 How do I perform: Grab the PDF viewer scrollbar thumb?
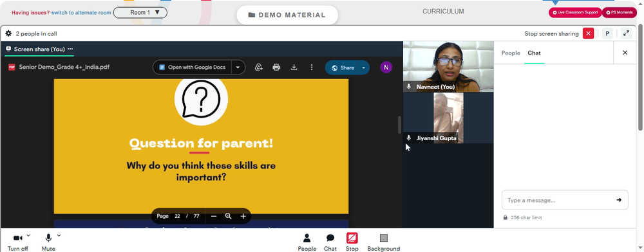coord(399,125)
